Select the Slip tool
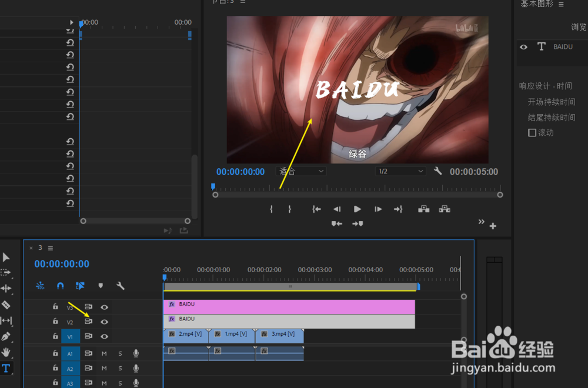588x388 pixels. point(6,320)
